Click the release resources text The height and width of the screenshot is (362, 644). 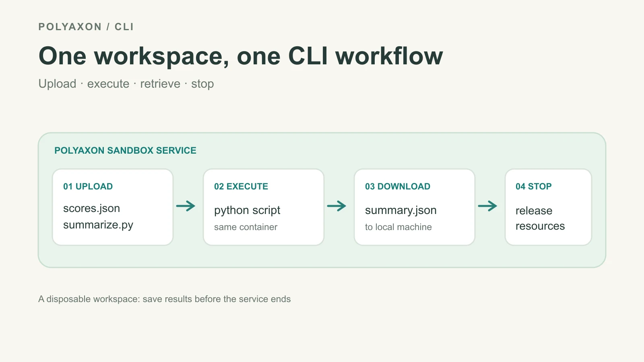(540, 218)
